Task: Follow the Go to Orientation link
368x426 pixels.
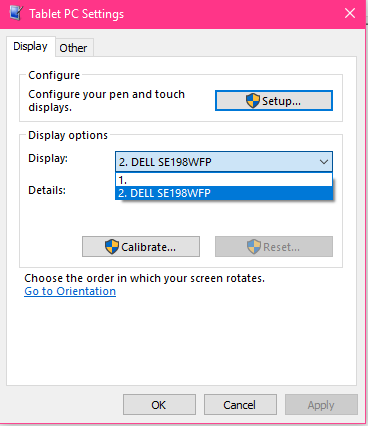Action: tap(70, 291)
